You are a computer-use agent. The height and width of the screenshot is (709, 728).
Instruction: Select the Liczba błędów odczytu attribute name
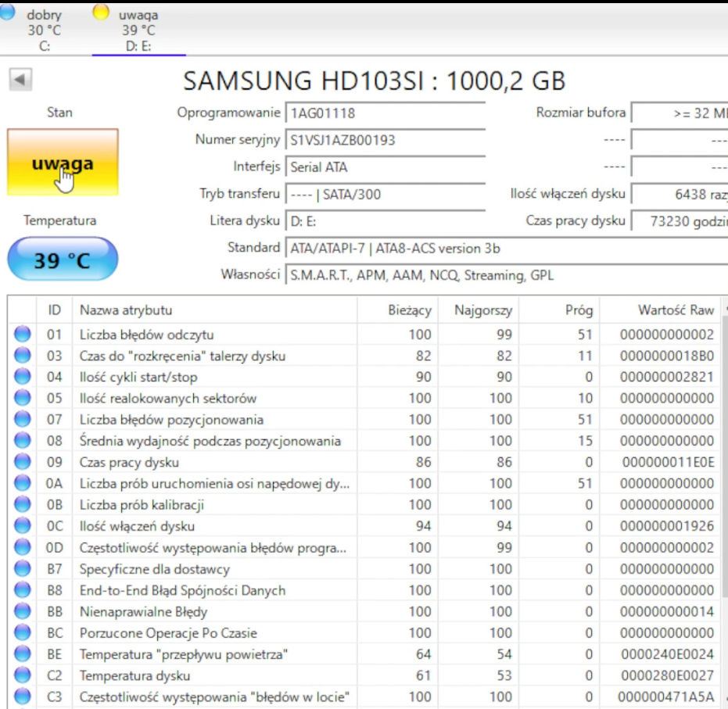(x=147, y=335)
